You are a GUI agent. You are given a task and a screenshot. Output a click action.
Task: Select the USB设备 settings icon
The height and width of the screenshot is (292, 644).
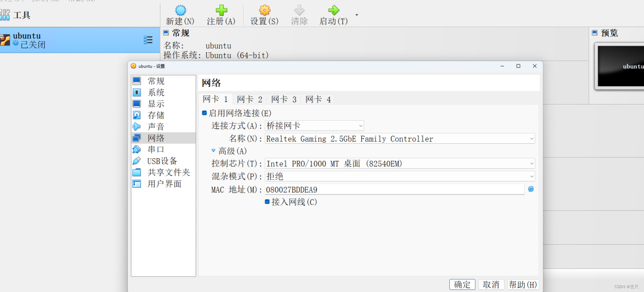tap(137, 161)
